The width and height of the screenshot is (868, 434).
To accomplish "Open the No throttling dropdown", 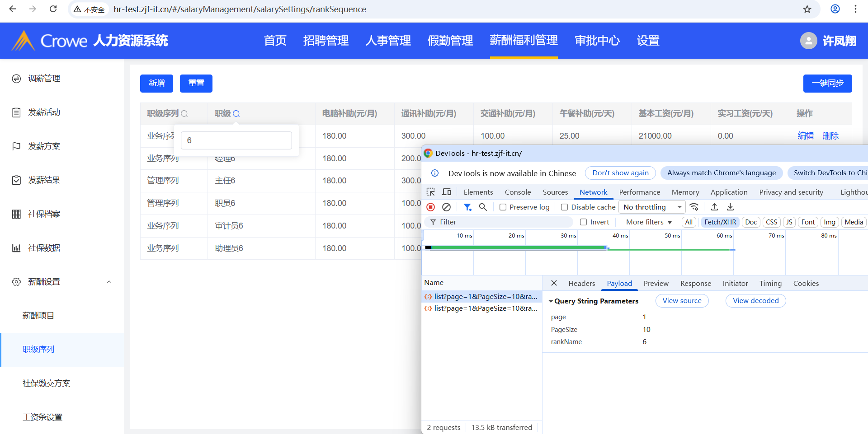I will pos(651,207).
